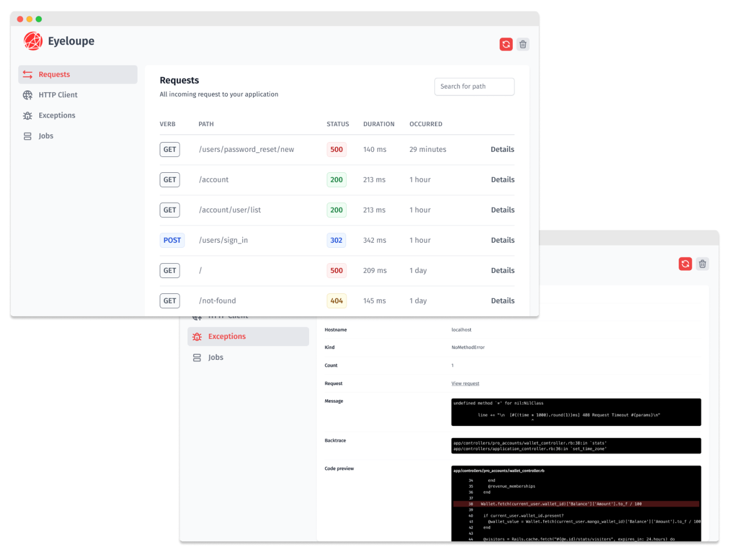
Task: Click the red refresh icon in front window
Action: coord(506,44)
